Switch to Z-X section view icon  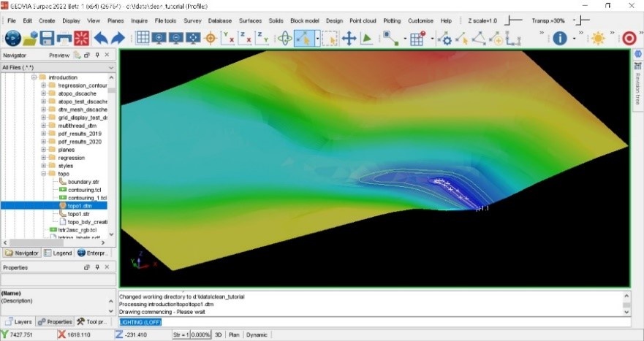[245, 38]
